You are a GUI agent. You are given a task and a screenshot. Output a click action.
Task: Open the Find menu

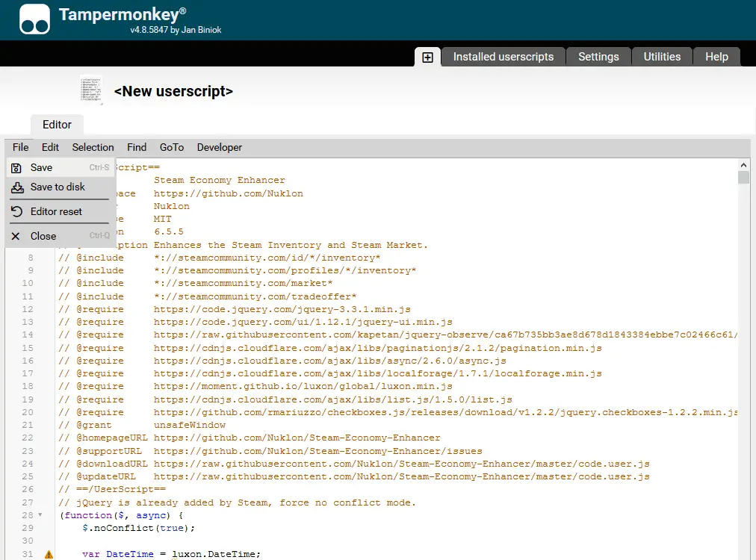[x=137, y=148]
